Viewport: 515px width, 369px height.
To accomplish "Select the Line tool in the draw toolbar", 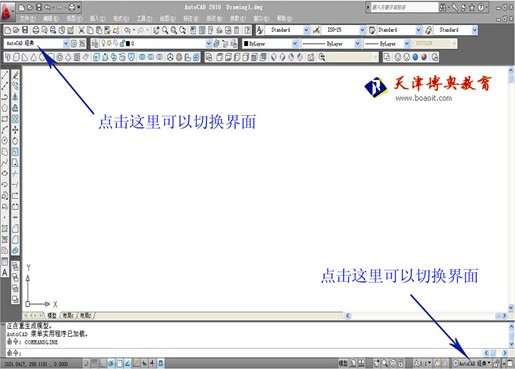I will coord(5,75).
